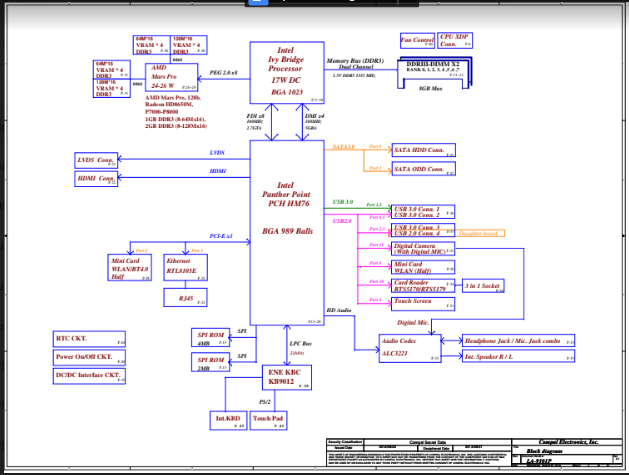629x475 pixels.
Task: Select the CPU XDP Conn. block
Action: [x=455, y=41]
